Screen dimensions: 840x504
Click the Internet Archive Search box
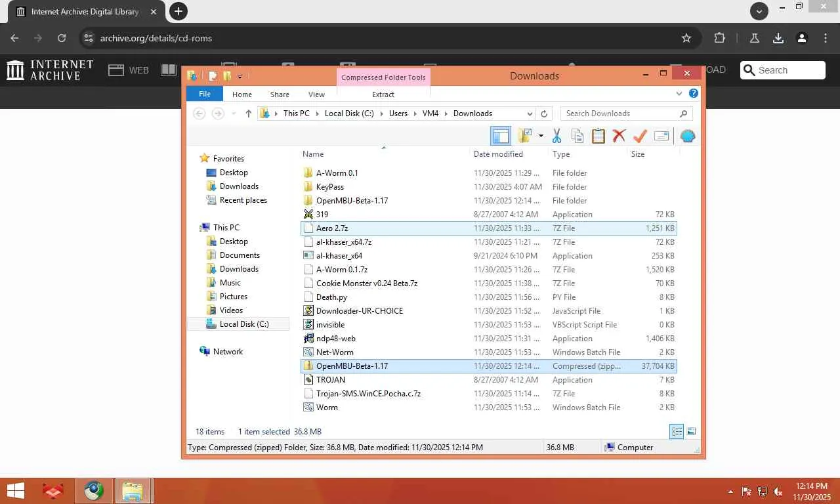(783, 70)
